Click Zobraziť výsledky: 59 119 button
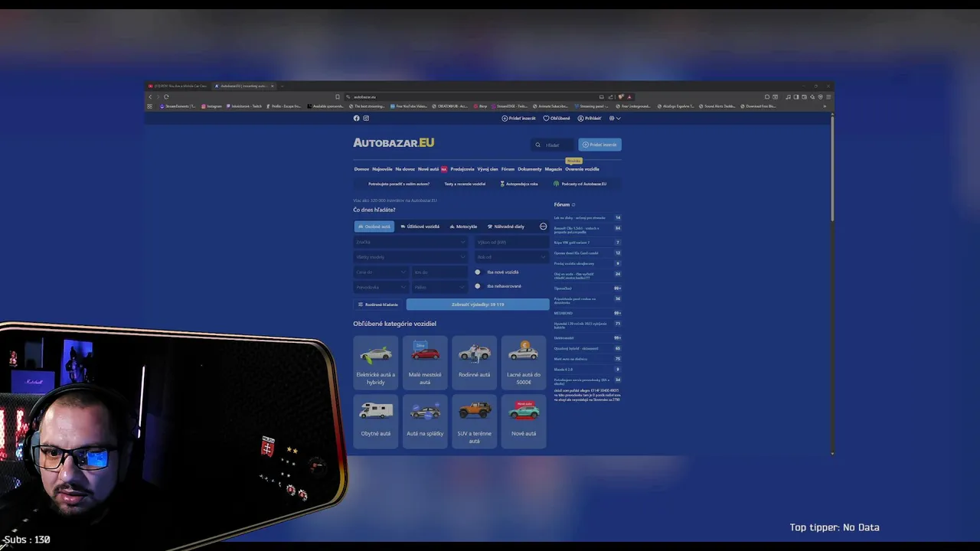 [478, 305]
